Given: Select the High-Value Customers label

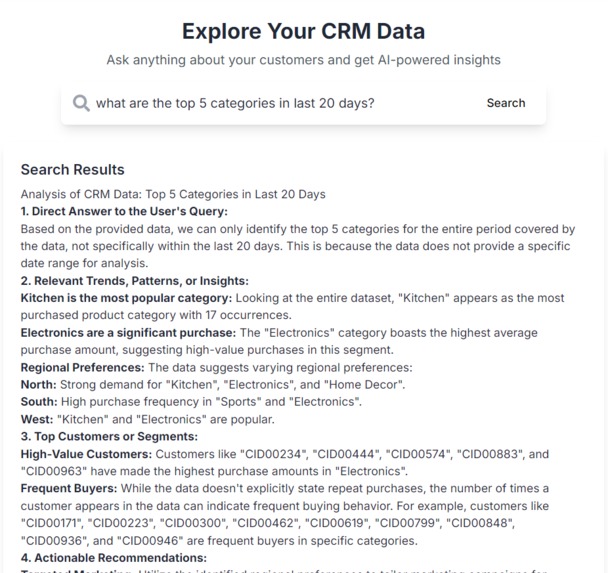Looking at the screenshot, I should [x=86, y=454].
